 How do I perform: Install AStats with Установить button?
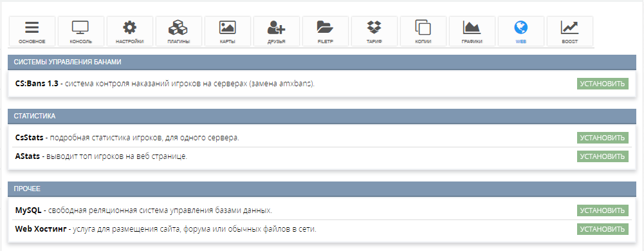(603, 156)
